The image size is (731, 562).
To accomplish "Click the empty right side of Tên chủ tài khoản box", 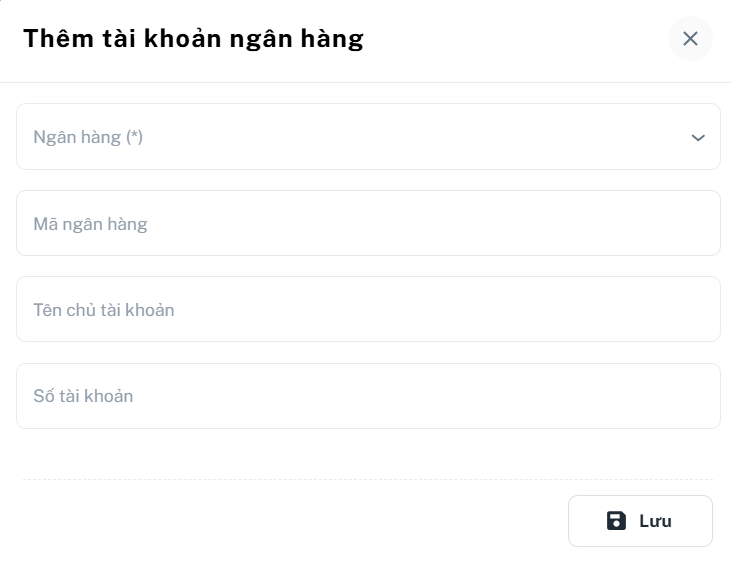I will pos(600,309).
